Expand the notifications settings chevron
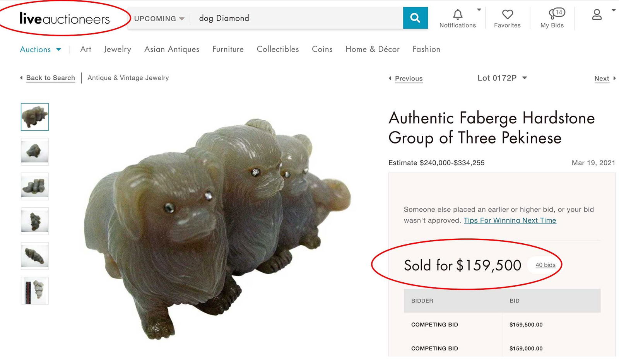 coord(479,9)
